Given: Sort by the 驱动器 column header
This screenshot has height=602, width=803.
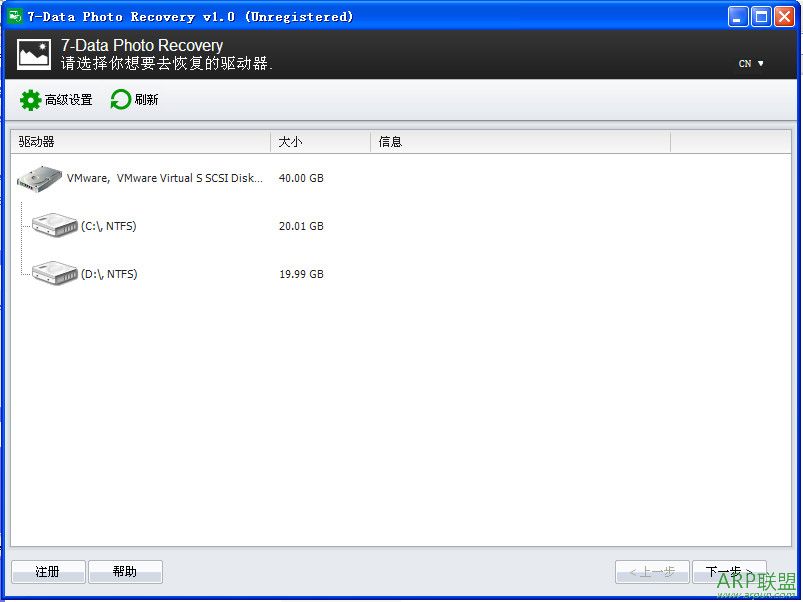Looking at the screenshot, I should click(140, 142).
